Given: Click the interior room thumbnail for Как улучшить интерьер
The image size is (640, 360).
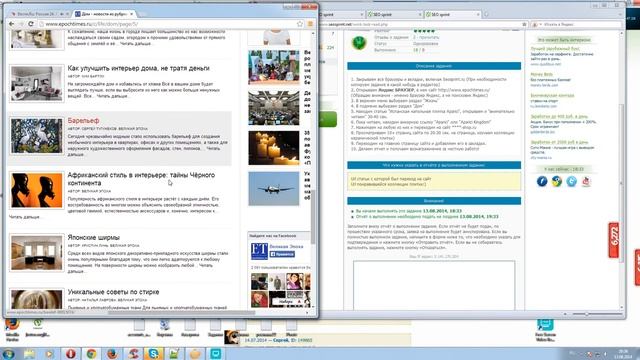Looking at the screenshot, I should tap(37, 83).
